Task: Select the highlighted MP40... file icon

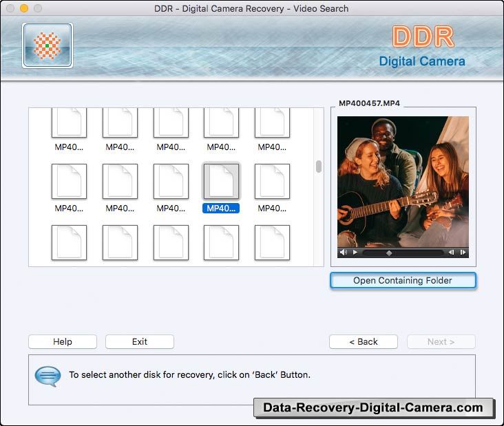Action: click(221, 181)
